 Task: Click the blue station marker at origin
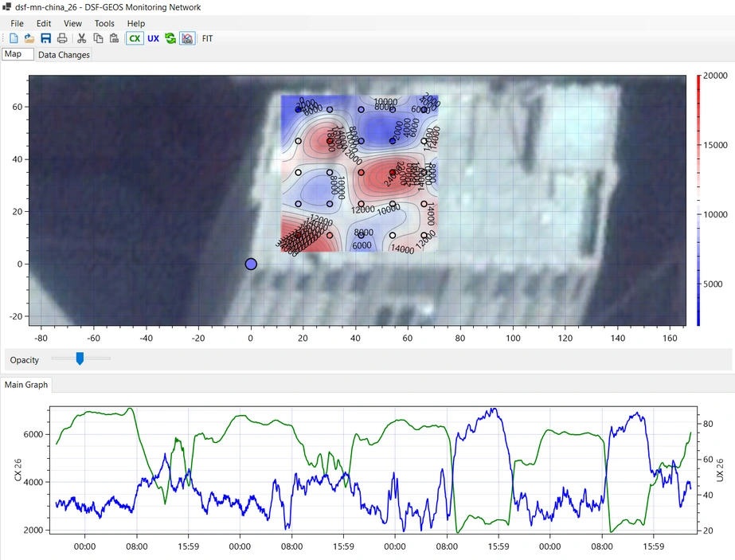click(x=251, y=264)
